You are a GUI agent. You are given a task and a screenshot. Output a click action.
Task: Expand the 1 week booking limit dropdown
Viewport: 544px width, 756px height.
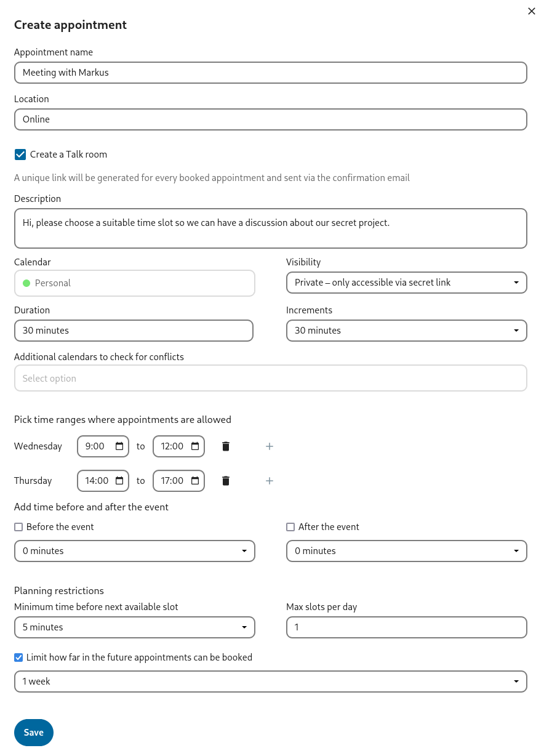coord(270,682)
